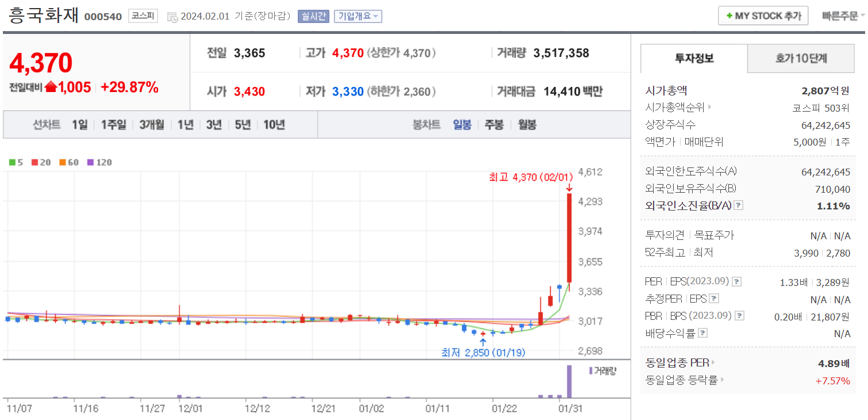Select the 3년 line chart period

pyautogui.click(x=214, y=125)
